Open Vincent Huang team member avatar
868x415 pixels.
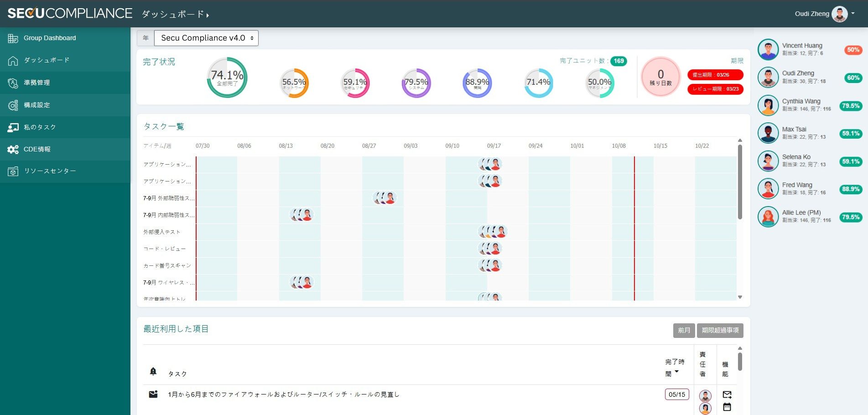(x=768, y=49)
